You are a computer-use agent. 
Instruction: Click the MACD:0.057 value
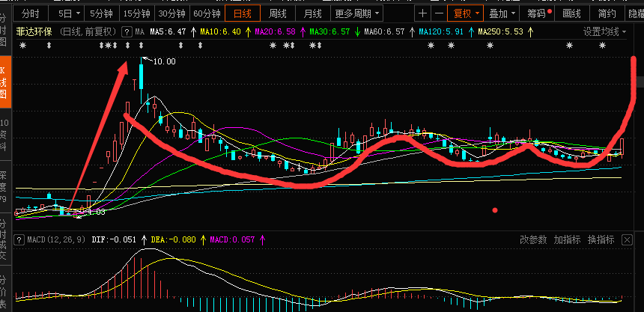(x=232, y=239)
